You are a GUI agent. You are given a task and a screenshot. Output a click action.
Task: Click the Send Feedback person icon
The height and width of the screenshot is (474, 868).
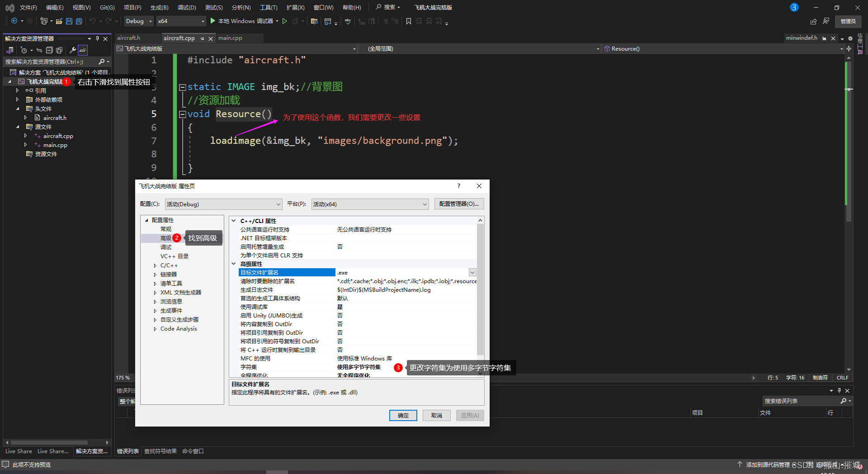826,21
